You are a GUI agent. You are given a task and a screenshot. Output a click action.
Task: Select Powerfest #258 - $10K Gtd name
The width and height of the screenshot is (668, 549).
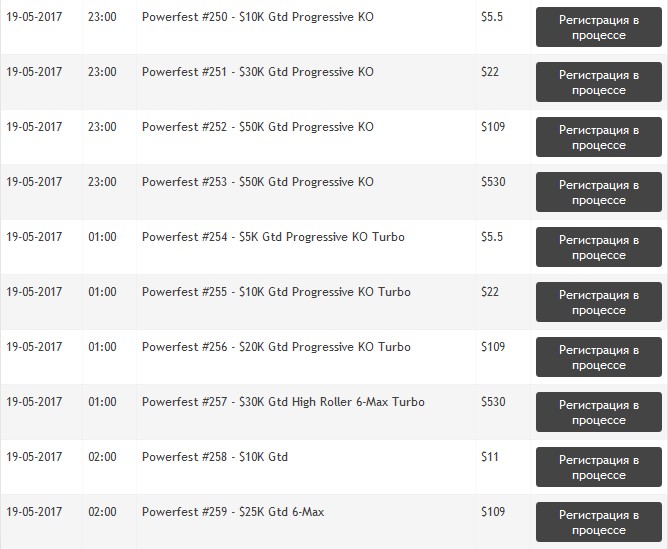(x=215, y=457)
